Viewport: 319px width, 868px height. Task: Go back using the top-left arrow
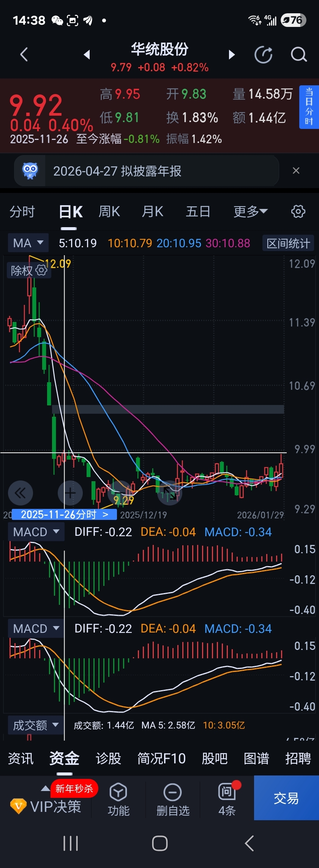pyautogui.click(x=24, y=55)
